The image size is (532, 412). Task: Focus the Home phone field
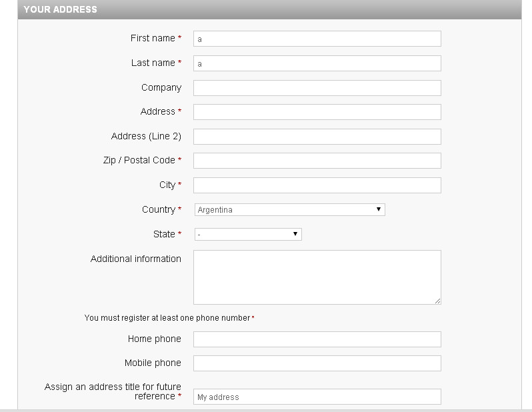point(317,339)
